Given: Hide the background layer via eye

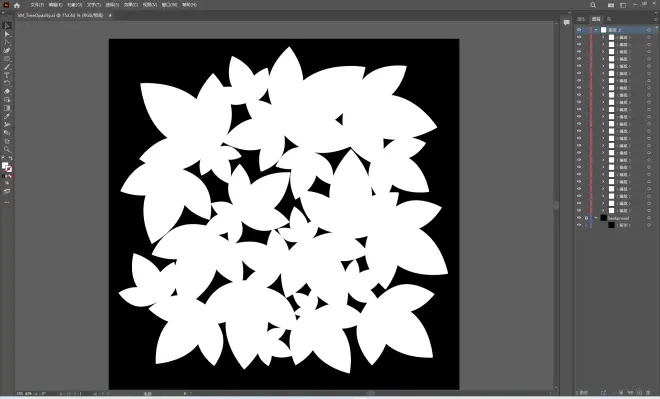Looking at the screenshot, I should [x=579, y=218].
